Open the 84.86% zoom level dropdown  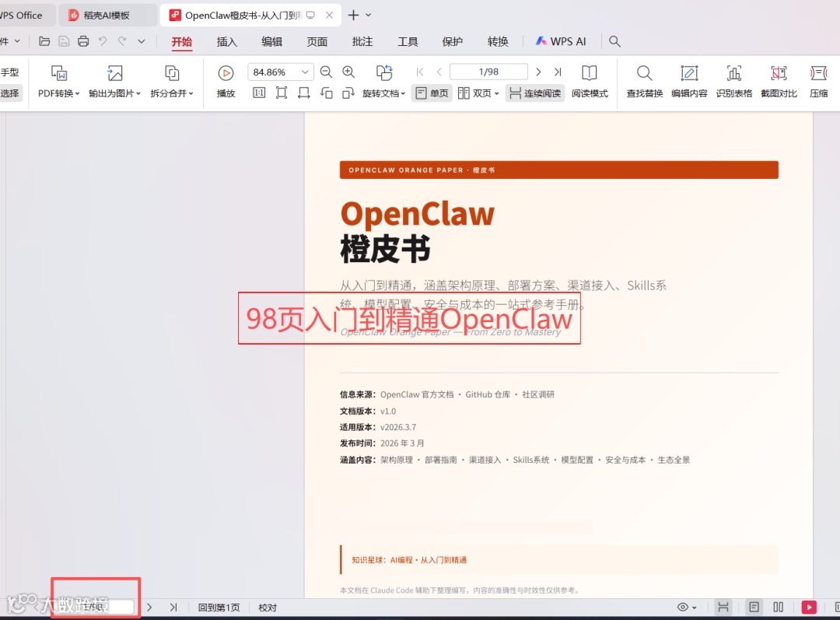click(305, 72)
